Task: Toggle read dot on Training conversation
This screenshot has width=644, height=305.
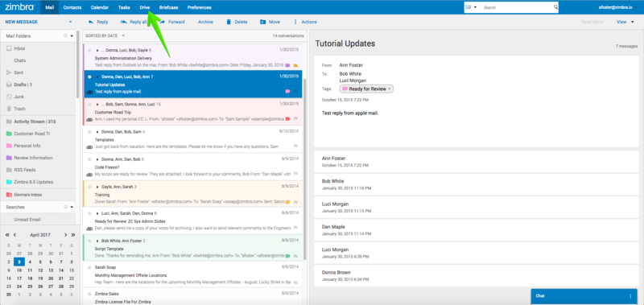Action: tap(89, 188)
